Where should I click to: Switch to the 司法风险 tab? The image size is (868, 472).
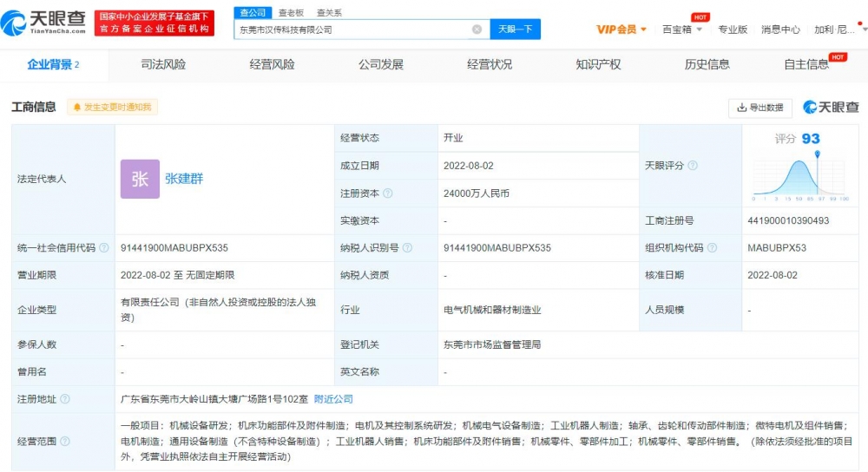(x=163, y=64)
